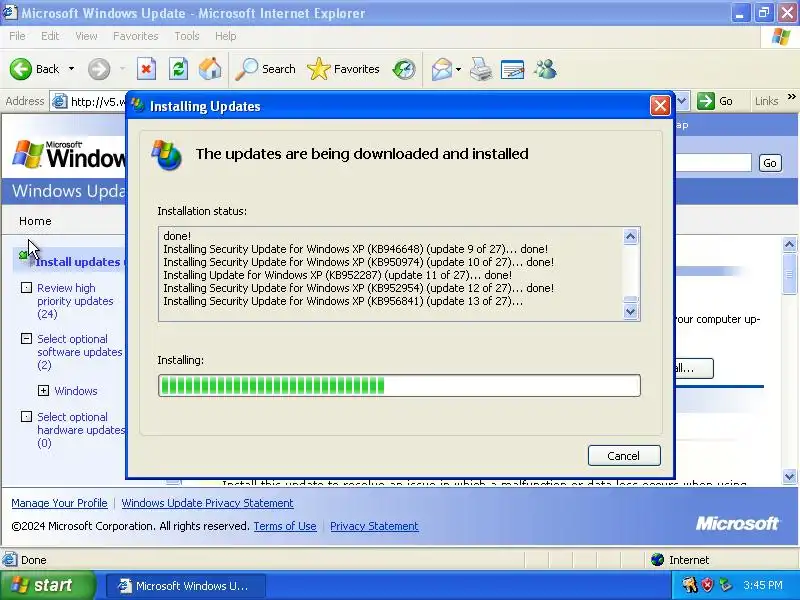Open the address bar dropdown arrow
Screen dimensions: 800x600
point(682,101)
